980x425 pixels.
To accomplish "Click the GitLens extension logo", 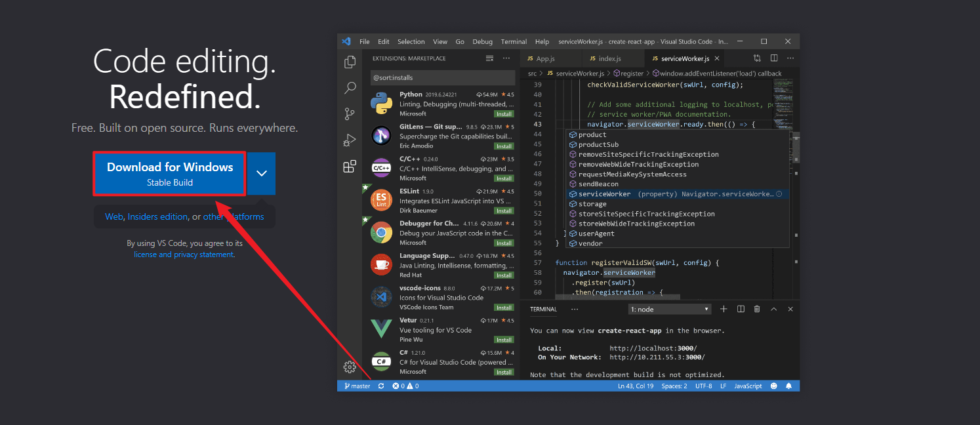I will tap(381, 136).
